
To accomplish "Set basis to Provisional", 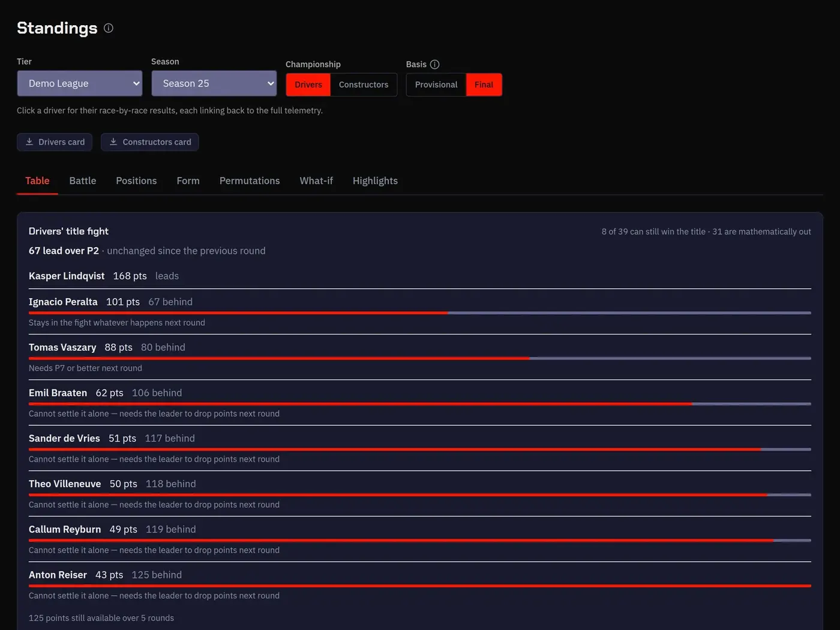I will click(x=436, y=85).
